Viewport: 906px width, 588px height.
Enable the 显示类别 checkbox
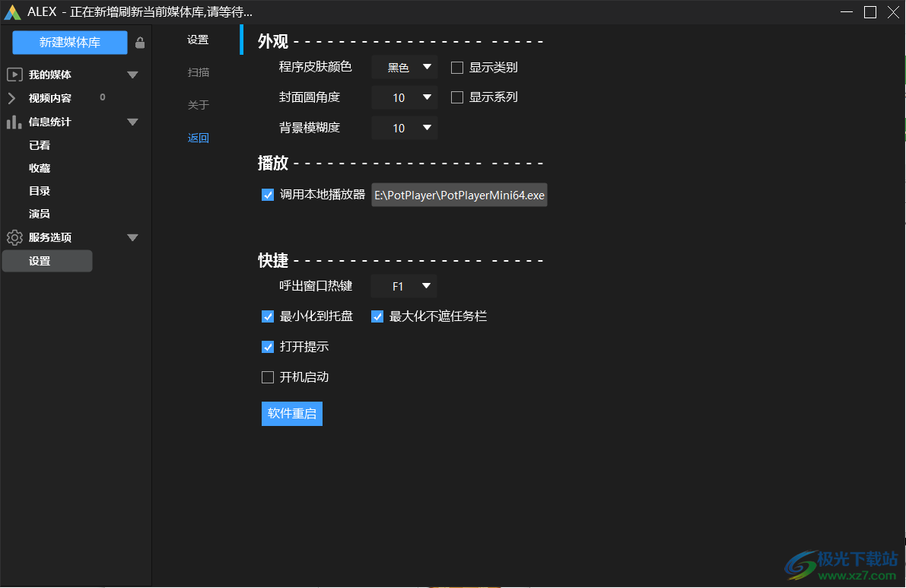456,67
